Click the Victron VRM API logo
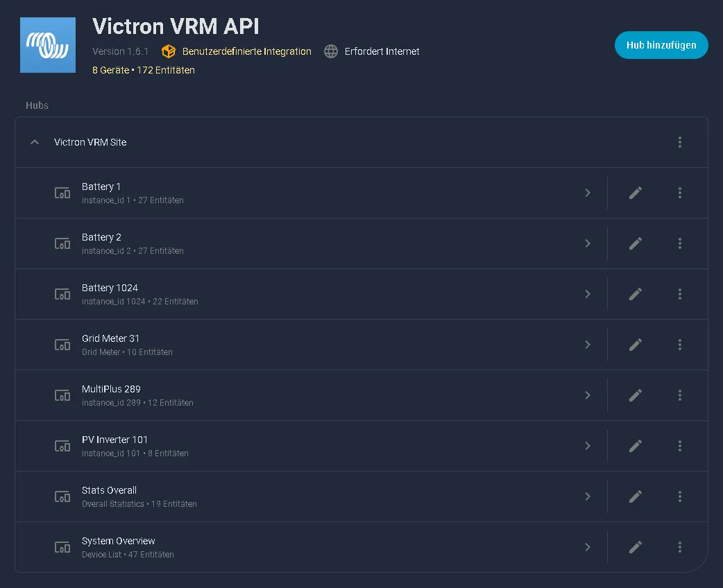The width and height of the screenshot is (723, 588). click(x=48, y=45)
